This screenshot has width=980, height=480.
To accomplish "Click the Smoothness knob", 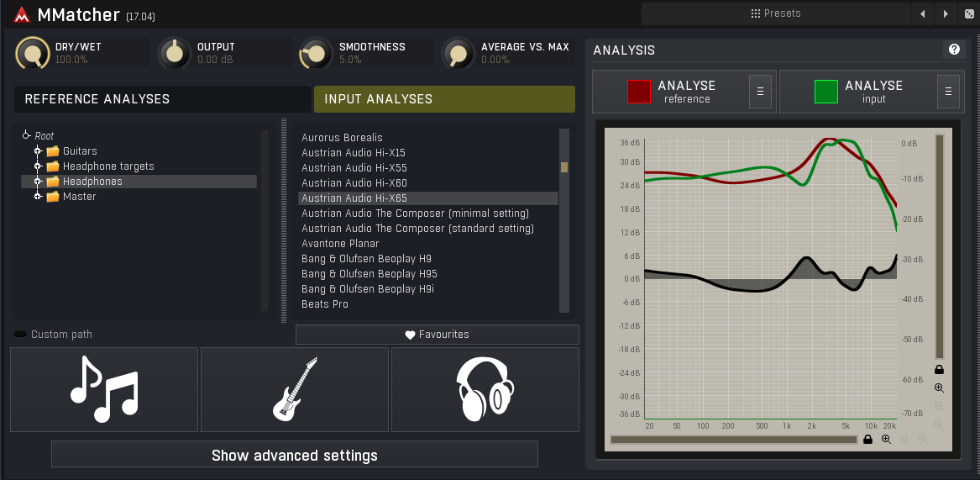I will click(x=317, y=53).
